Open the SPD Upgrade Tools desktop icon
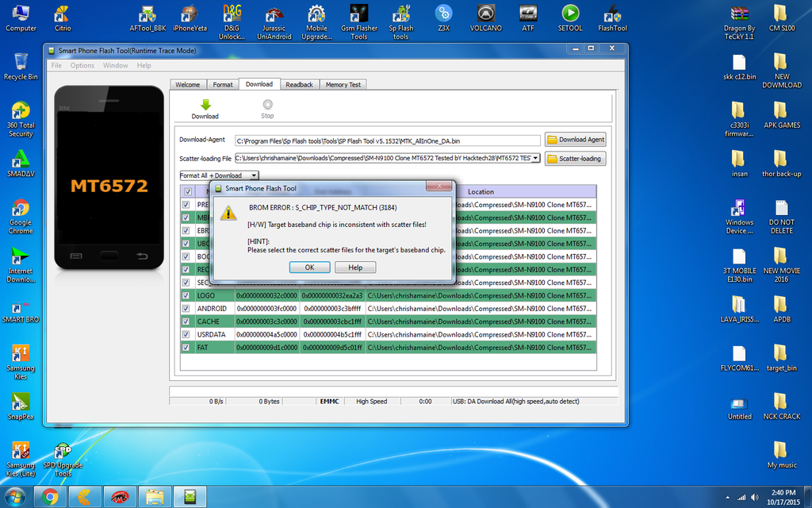The width and height of the screenshot is (812, 508). click(x=63, y=460)
